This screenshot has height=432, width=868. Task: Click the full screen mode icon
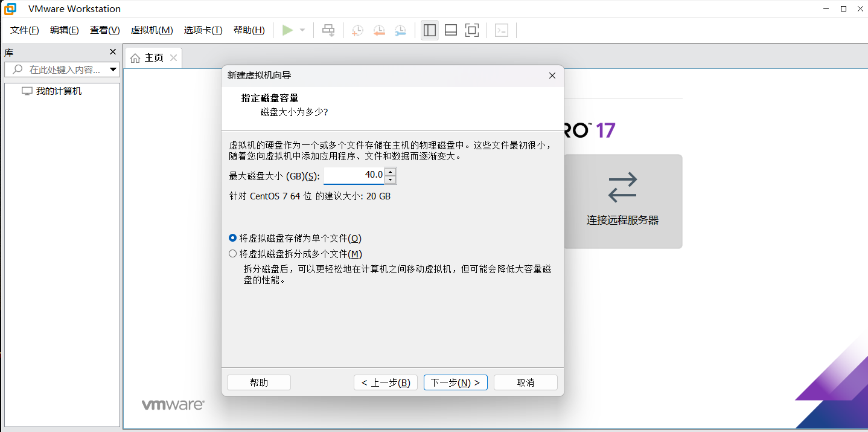472,30
